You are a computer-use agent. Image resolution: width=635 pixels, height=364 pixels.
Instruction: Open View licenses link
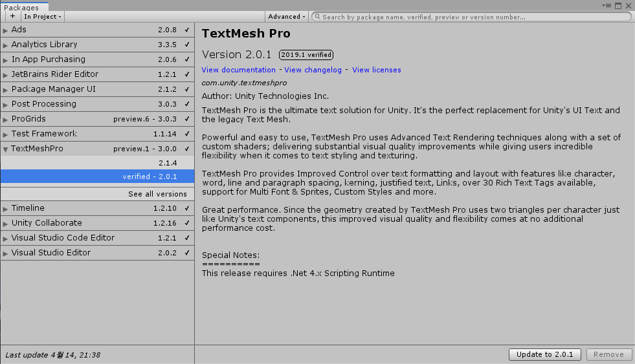point(377,70)
